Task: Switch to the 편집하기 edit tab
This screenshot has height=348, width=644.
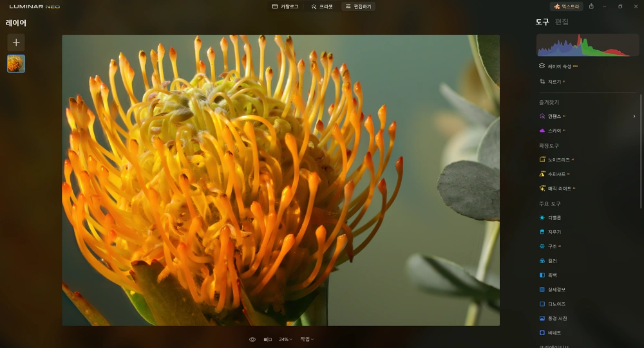Action: (358, 6)
